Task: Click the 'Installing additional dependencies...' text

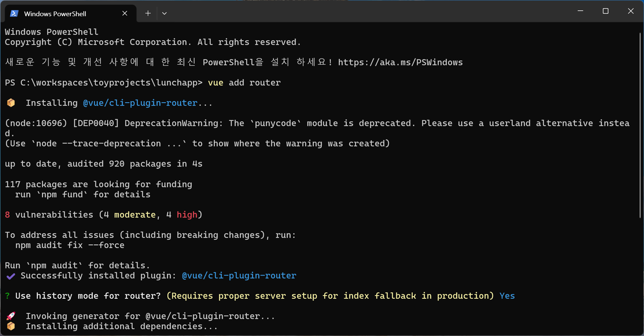Action: pos(122,326)
